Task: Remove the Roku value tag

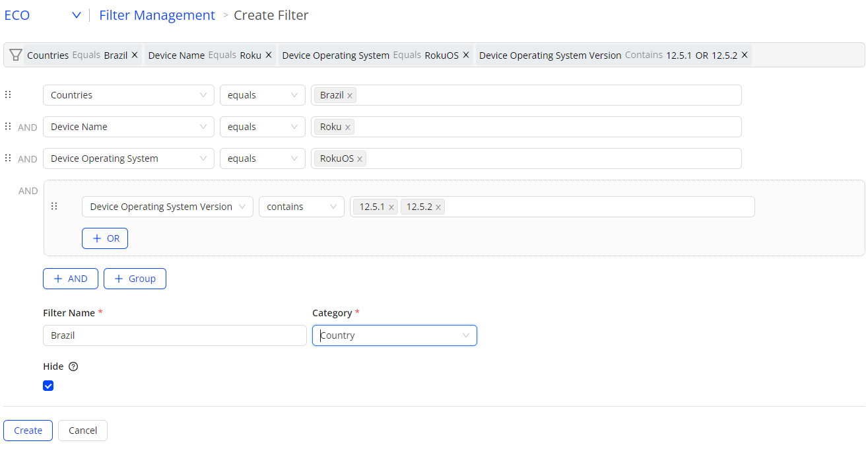Action: tap(348, 127)
